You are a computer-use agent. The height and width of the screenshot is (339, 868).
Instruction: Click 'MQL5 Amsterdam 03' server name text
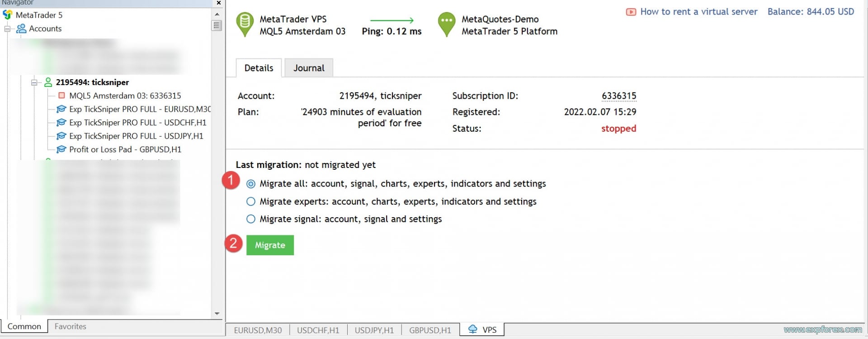click(302, 31)
